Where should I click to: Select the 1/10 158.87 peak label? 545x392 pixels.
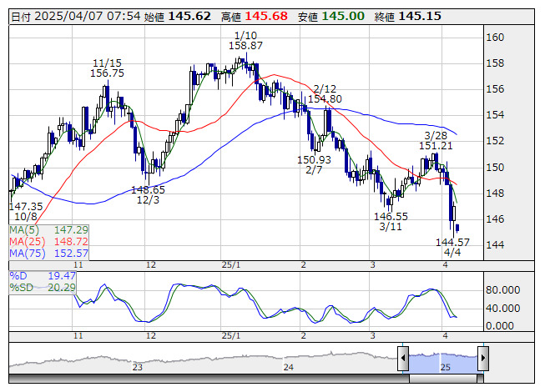(245, 41)
